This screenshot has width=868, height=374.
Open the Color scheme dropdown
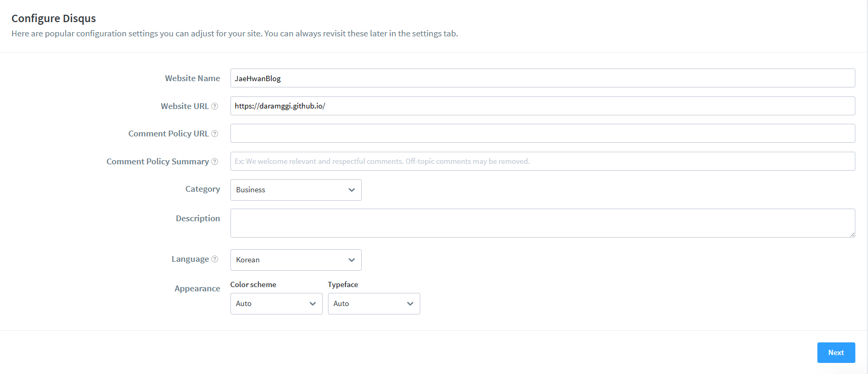276,303
